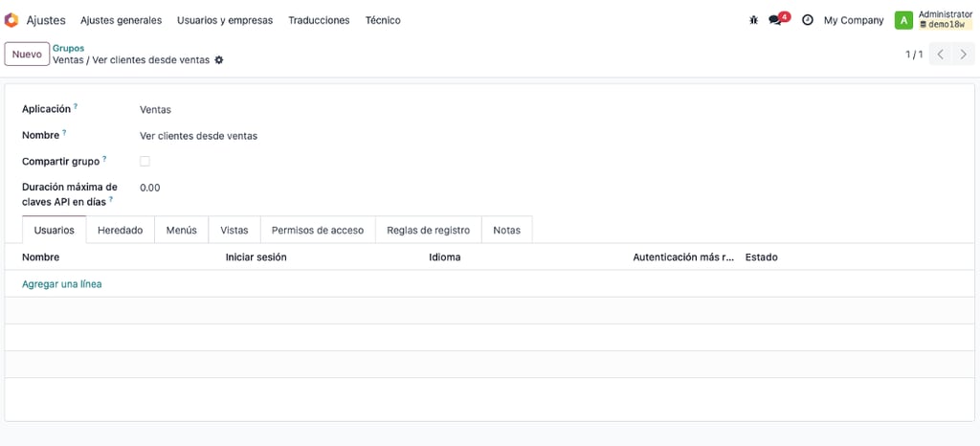980x446 pixels.
Task: Switch to the Vistas tab
Action: (x=234, y=230)
